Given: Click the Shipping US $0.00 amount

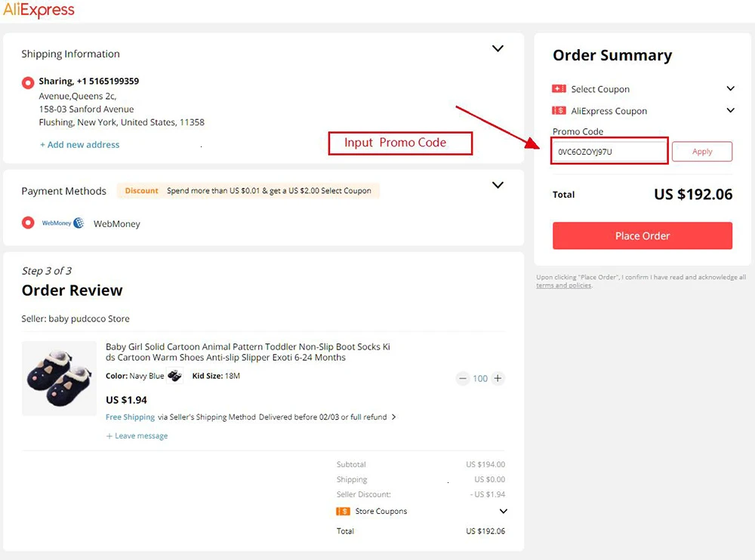Looking at the screenshot, I should tap(490, 479).
